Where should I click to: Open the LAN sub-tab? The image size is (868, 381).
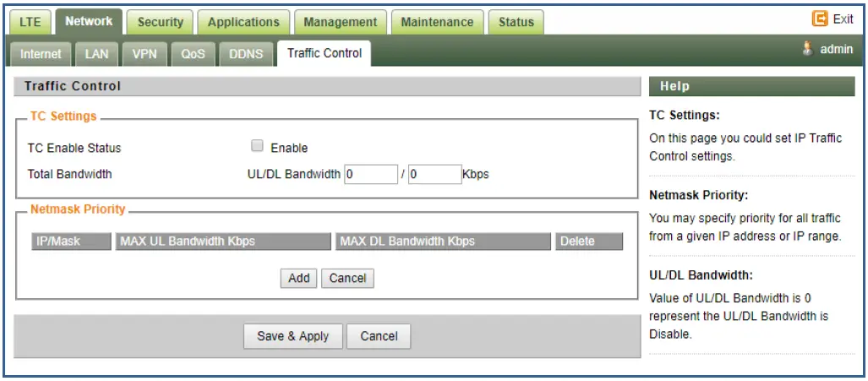point(96,54)
